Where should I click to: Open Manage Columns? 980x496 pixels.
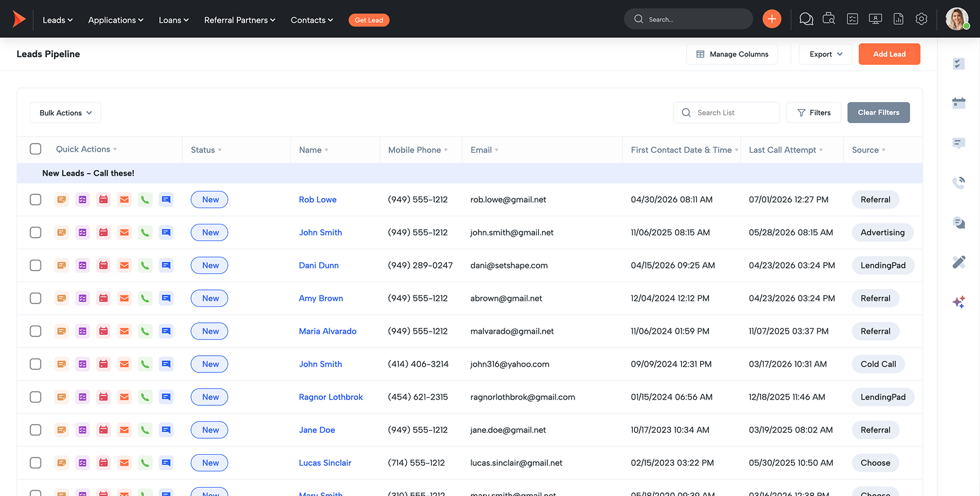tap(732, 54)
